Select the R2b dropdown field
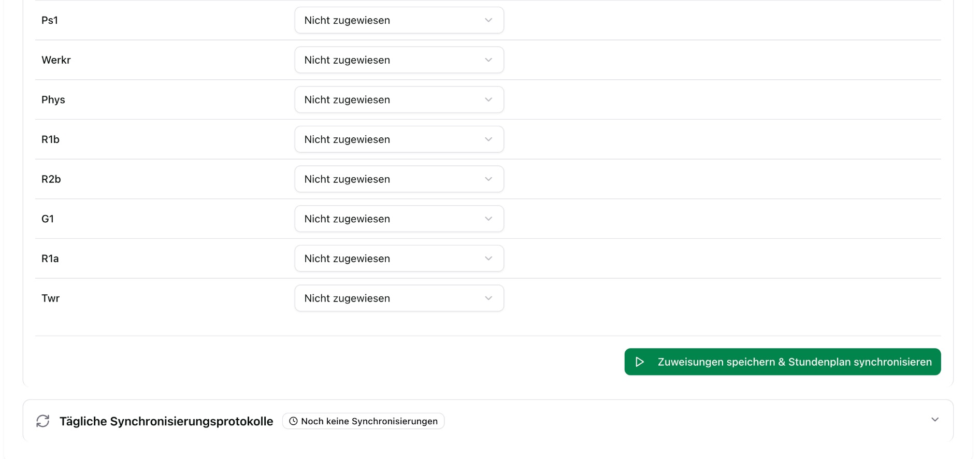The height and width of the screenshot is (459, 980). (399, 179)
